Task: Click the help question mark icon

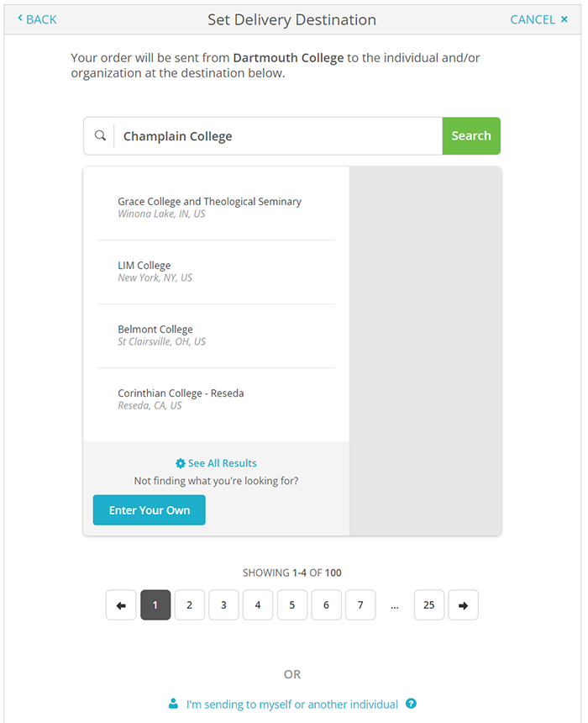Action: tap(411, 704)
